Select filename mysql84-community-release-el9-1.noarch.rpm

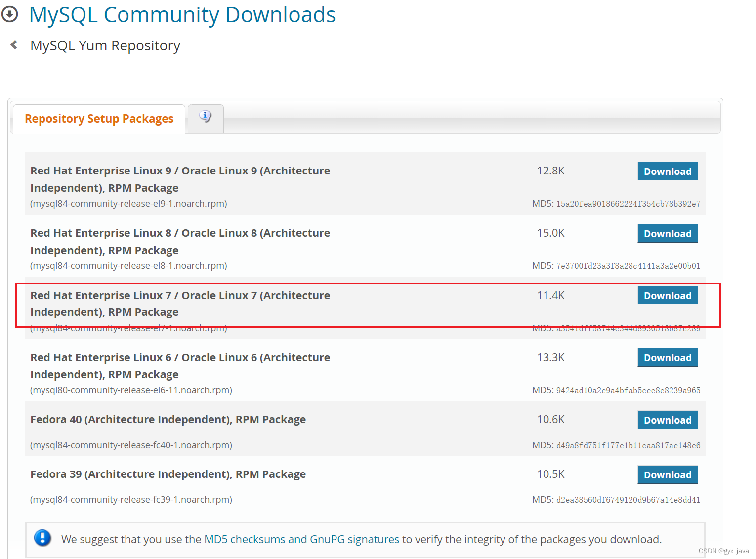[128, 204]
